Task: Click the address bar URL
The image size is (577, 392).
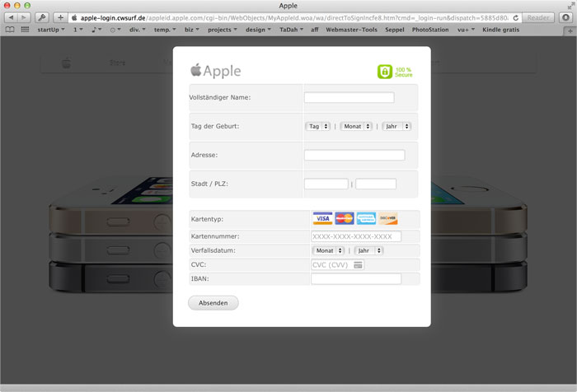Action: [x=294, y=17]
